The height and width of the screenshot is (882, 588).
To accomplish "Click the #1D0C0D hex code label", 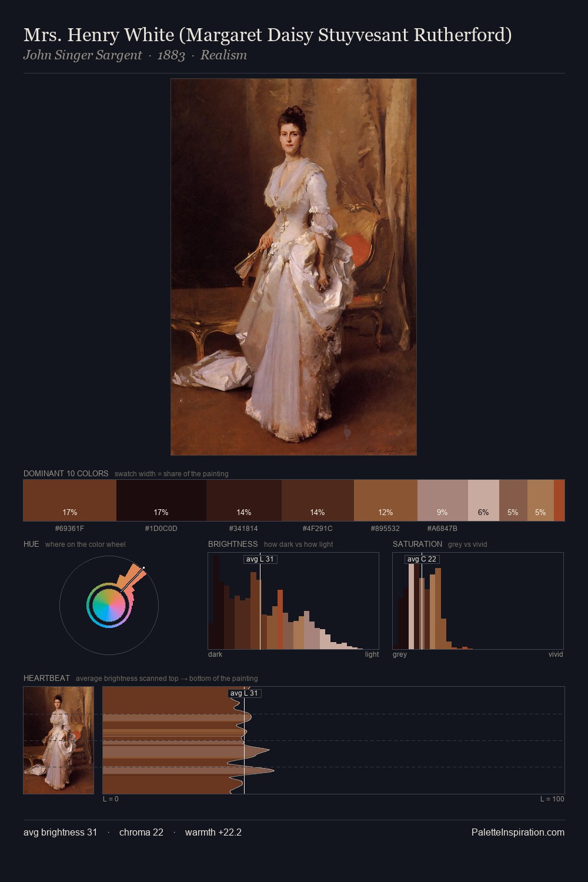I will click(x=161, y=529).
